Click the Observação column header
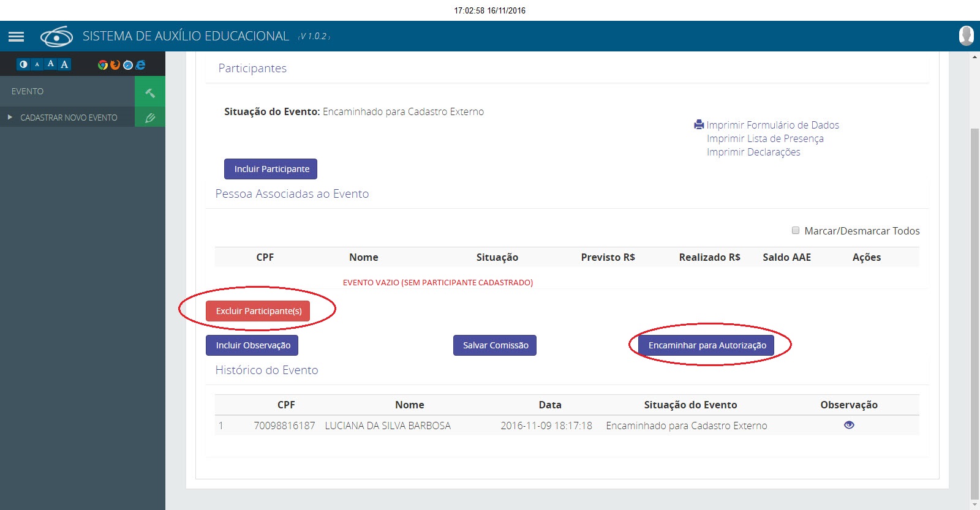 pos(849,405)
